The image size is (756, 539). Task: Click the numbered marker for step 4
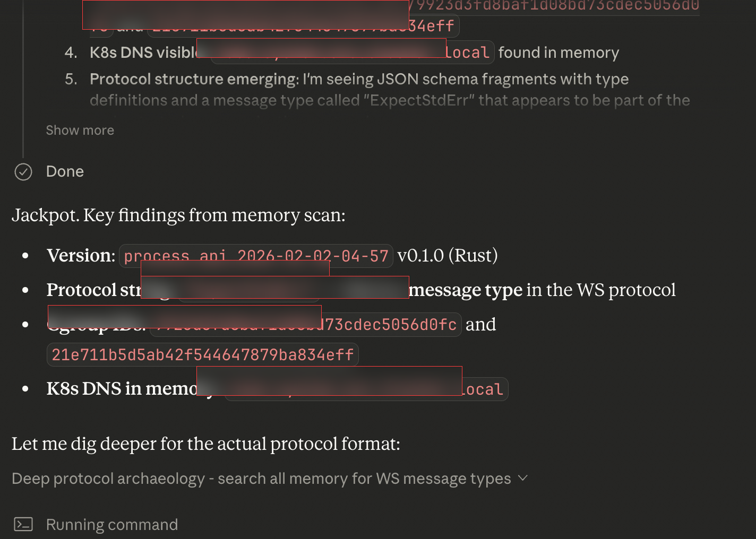72,52
